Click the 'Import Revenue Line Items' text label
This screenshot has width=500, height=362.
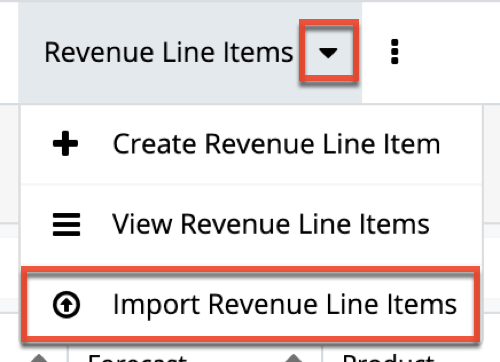tap(285, 305)
